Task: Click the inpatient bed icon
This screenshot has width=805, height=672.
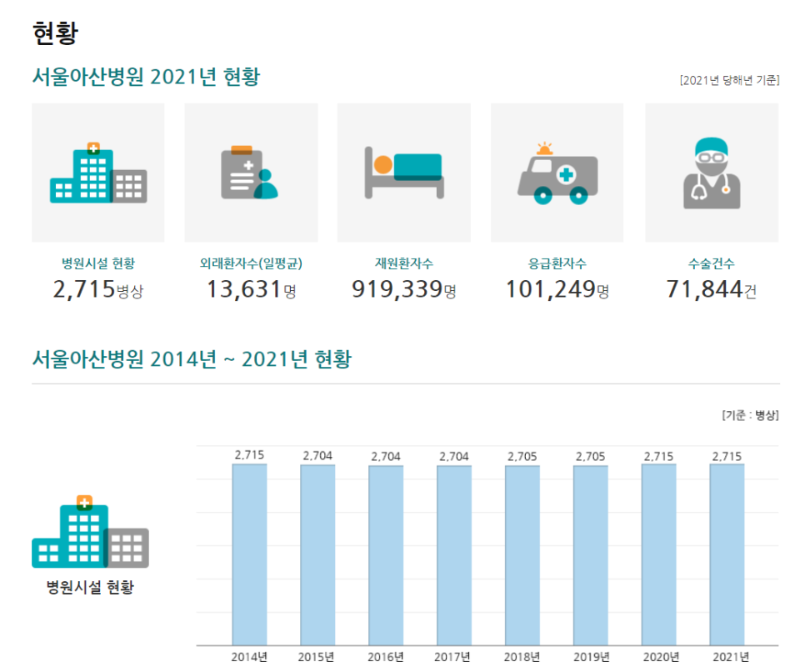Action: coord(403,173)
